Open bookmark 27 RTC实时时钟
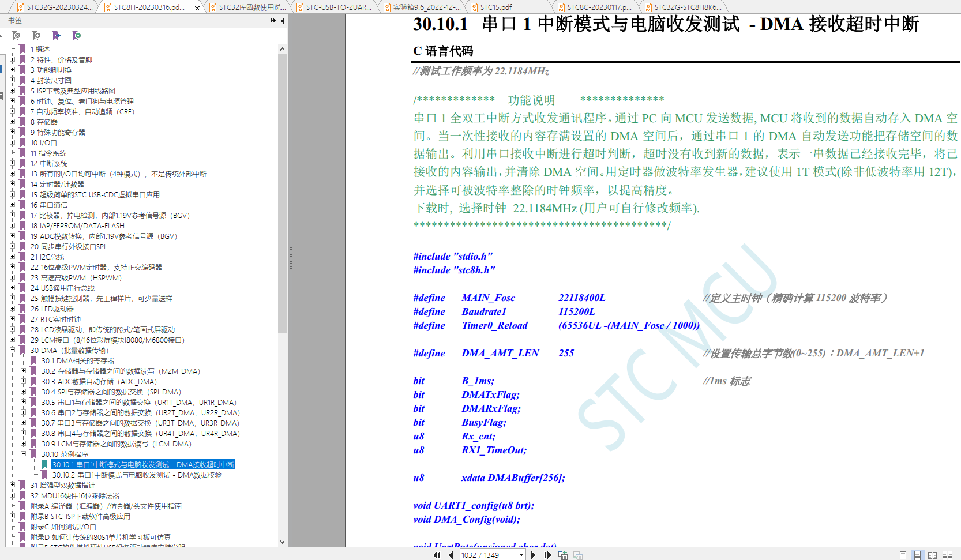The height and width of the screenshot is (560, 961). pyautogui.click(x=55, y=320)
